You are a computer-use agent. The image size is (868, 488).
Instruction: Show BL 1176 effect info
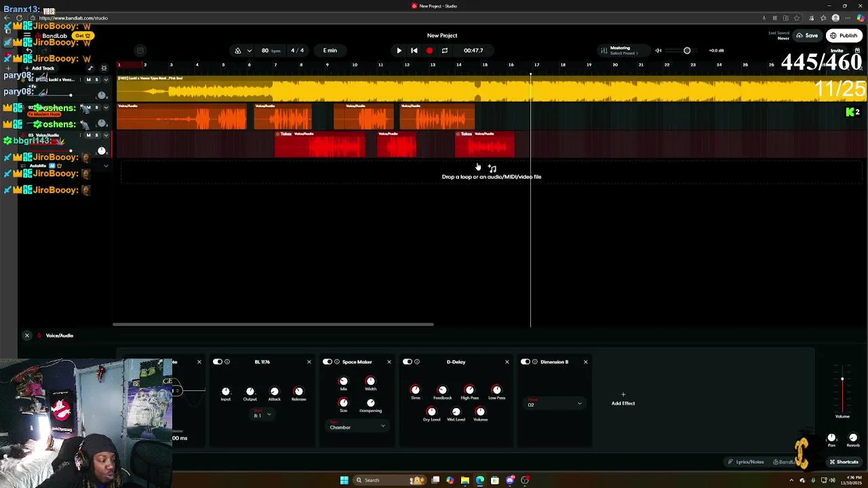click(227, 362)
